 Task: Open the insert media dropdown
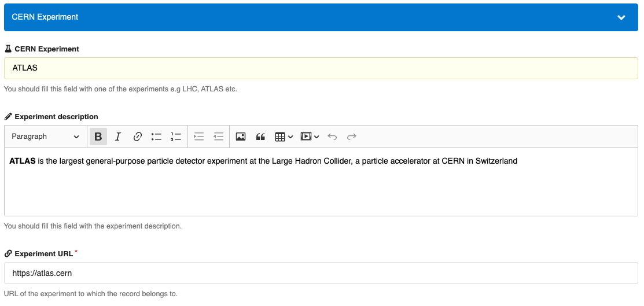tap(310, 137)
